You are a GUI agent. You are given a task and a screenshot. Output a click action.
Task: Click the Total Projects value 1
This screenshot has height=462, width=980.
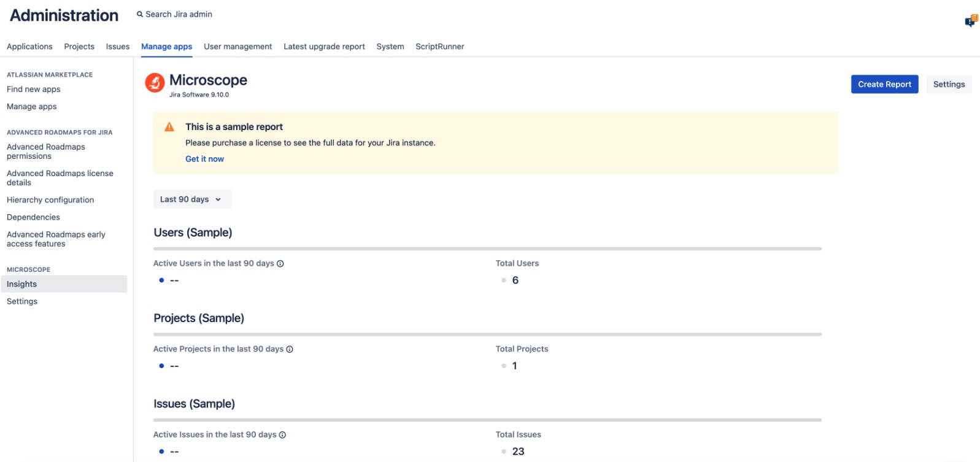tap(514, 366)
